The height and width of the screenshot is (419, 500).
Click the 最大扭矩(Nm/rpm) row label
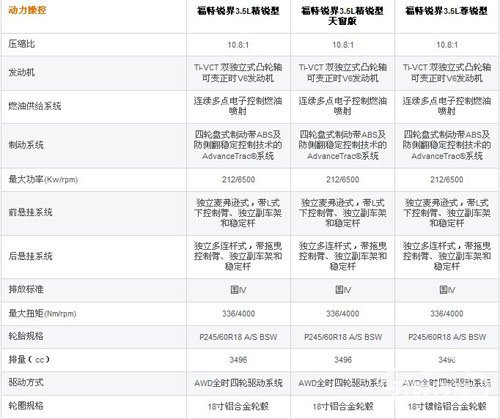point(42,313)
